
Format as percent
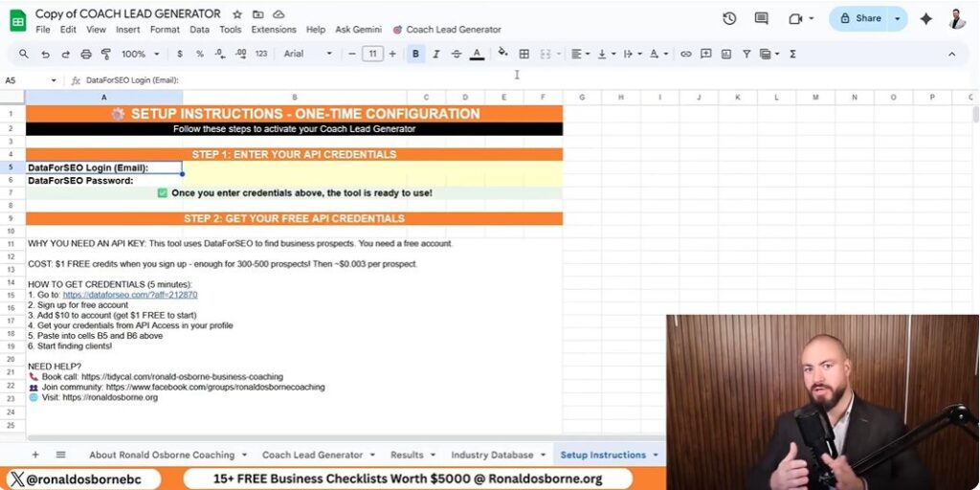point(200,55)
